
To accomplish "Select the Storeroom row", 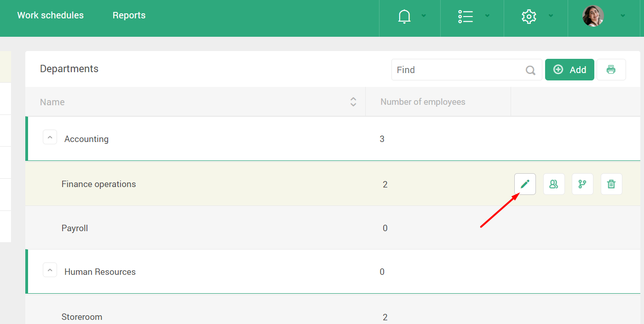I will point(333,310).
